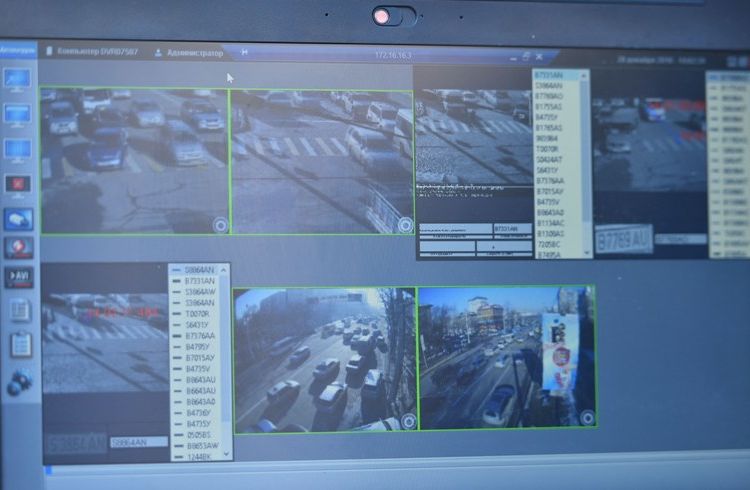The height and width of the screenshot is (490, 750).
Task: Open the clipboard log icon in sidebar
Action: click(x=21, y=344)
